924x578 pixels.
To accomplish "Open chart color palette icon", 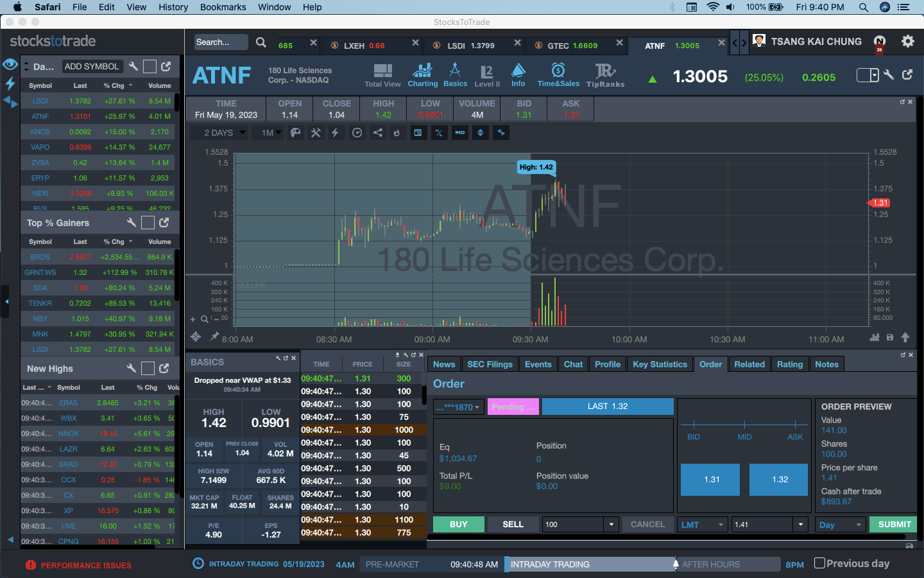I will (x=295, y=133).
